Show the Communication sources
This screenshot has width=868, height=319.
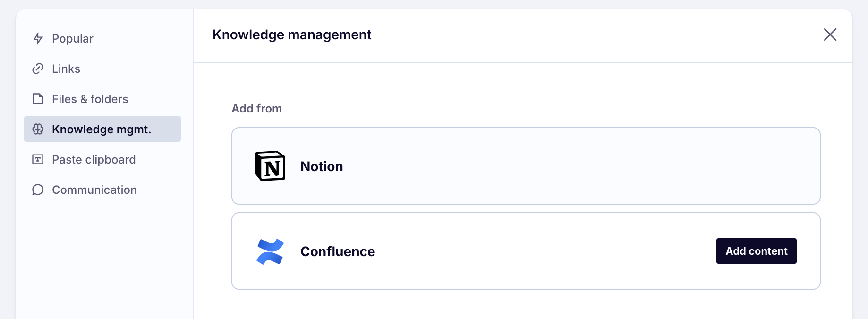[x=94, y=190]
